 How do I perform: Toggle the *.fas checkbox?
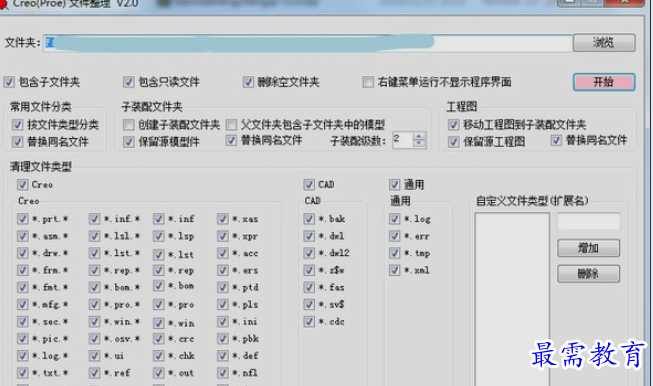[309, 287]
